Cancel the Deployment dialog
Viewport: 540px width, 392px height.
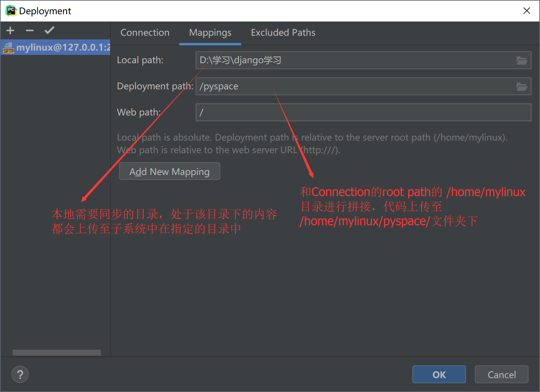point(502,374)
